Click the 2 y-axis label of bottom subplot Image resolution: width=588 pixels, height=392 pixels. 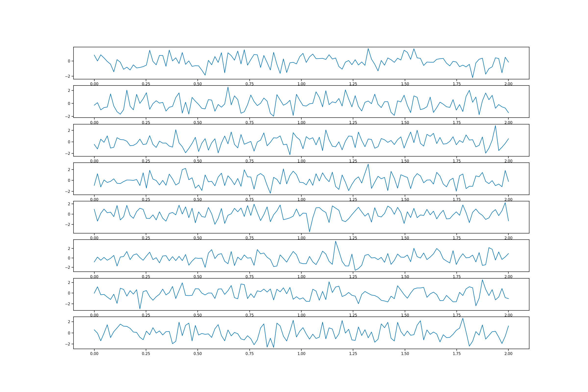[69, 322]
